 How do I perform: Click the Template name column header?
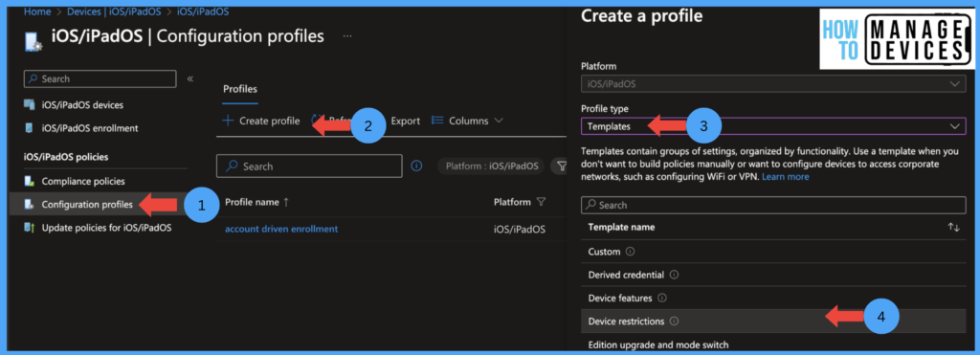(x=621, y=227)
